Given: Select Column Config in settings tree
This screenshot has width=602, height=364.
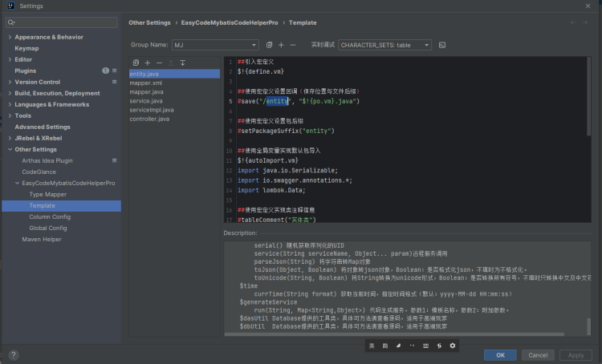Looking at the screenshot, I should (x=50, y=216).
